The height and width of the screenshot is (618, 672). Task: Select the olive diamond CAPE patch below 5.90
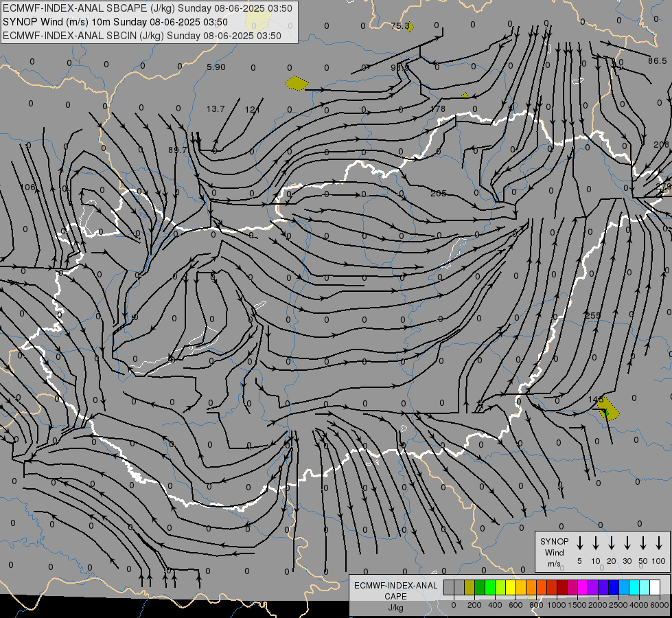(x=297, y=83)
